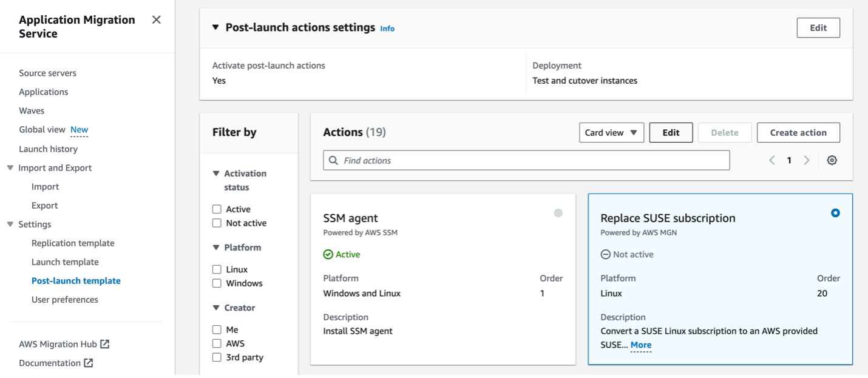Click Edit button in Actions toolbar

click(671, 132)
